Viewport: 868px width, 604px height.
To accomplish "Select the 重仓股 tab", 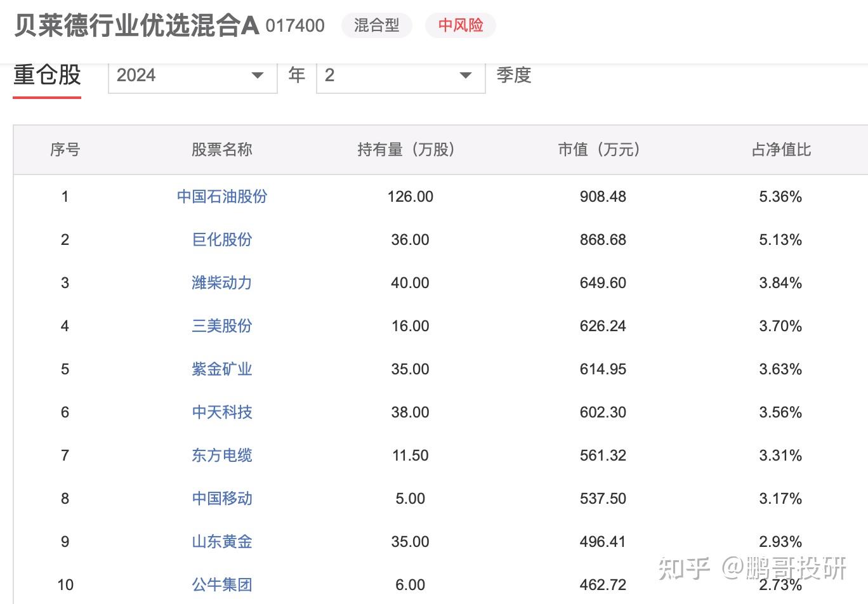I will pyautogui.click(x=47, y=75).
